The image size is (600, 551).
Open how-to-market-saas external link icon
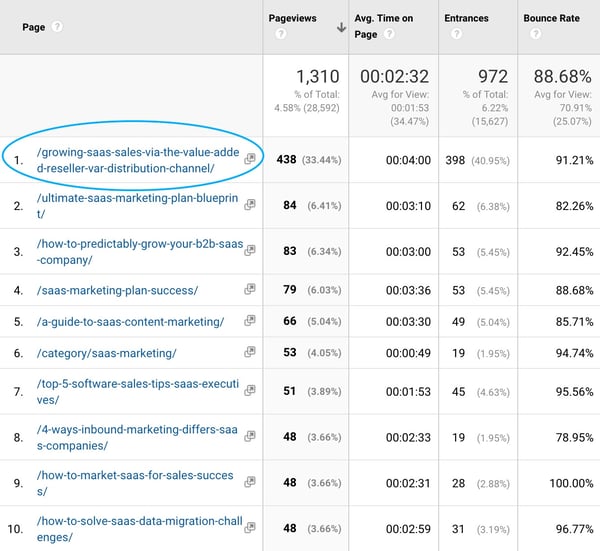[249, 482]
